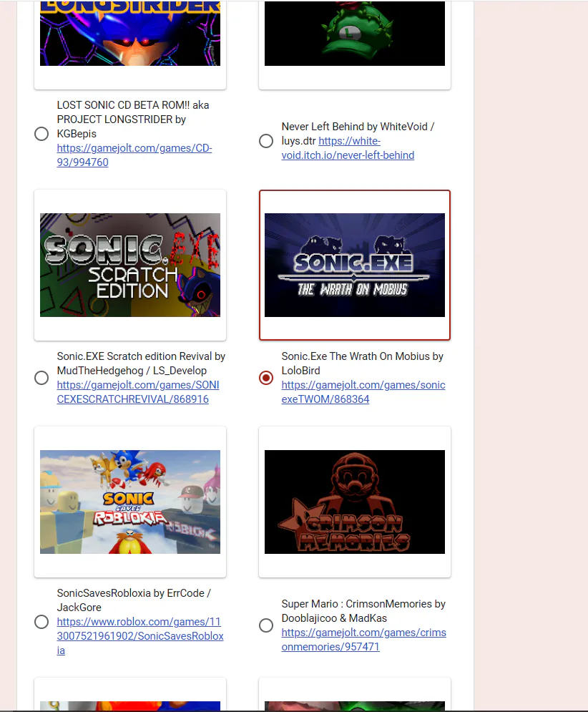Click 'Sonic.EXE Scratch edition Revival by' label
Viewport: 588px width, 712px height.
click(x=141, y=356)
